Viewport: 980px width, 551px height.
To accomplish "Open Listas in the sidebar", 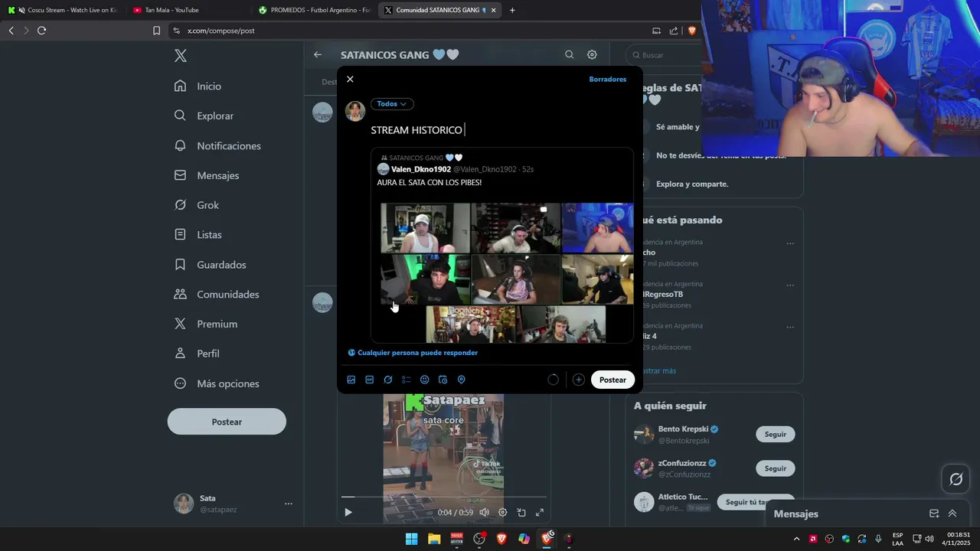I will coord(198,235).
